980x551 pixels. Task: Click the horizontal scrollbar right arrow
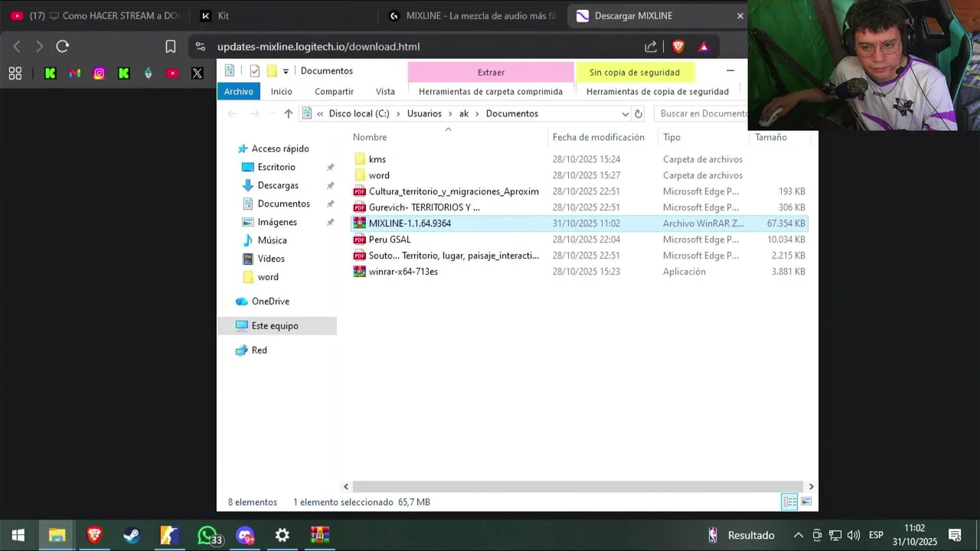[811, 486]
